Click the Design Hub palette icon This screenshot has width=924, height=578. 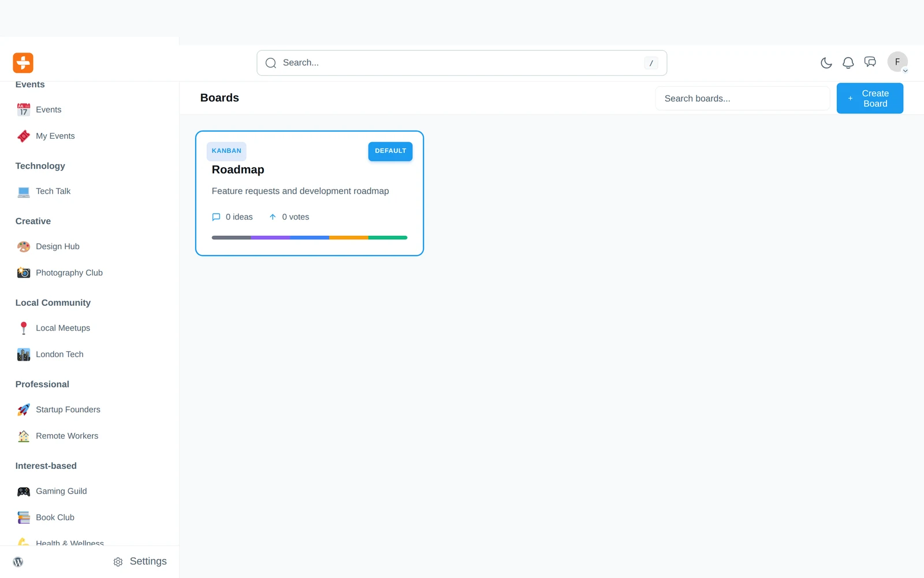(x=24, y=247)
